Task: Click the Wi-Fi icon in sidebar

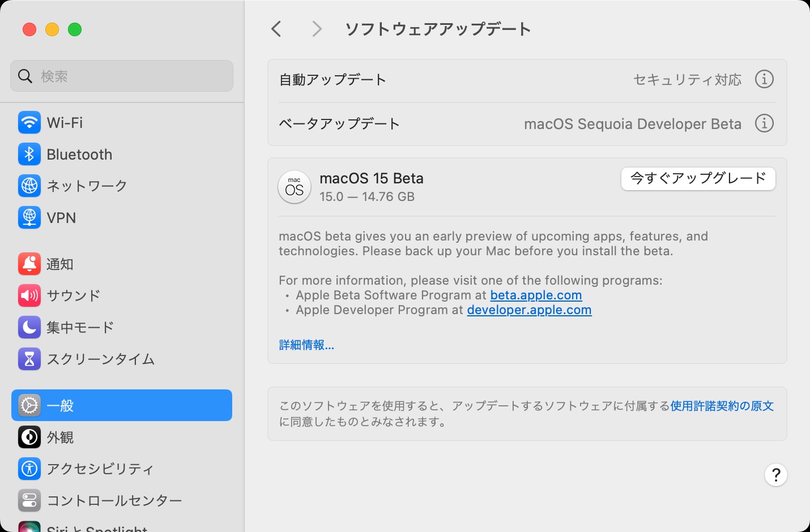Action: [29, 122]
